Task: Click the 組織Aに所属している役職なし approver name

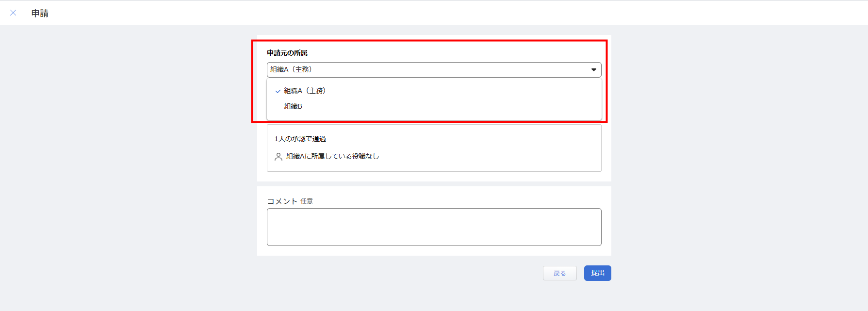Action: pyautogui.click(x=332, y=156)
